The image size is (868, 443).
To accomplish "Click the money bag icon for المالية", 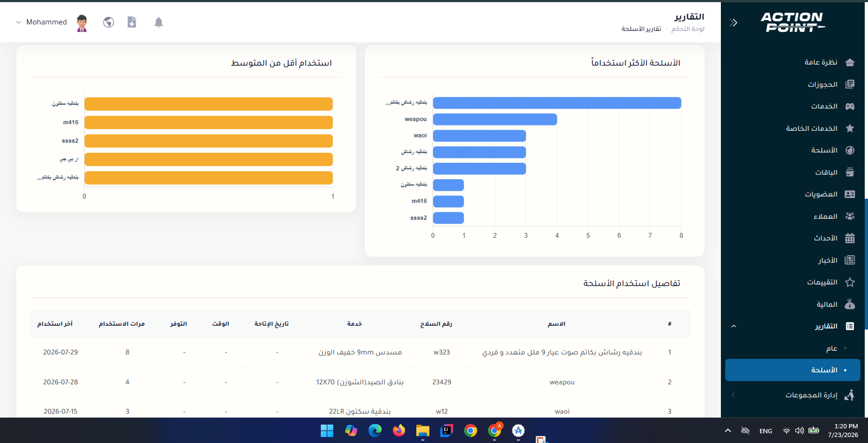I will 850,304.
